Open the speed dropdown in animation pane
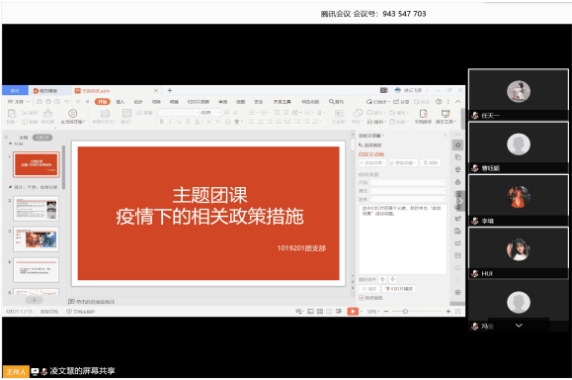The height and width of the screenshot is (380, 572). (408, 199)
